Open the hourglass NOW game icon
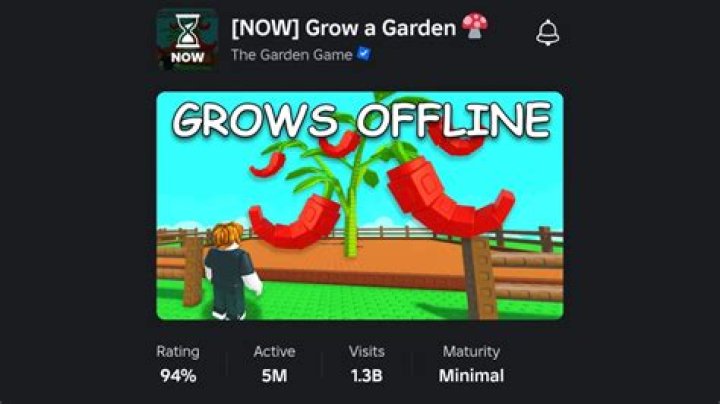This screenshot has width=720, height=404. (x=187, y=39)
